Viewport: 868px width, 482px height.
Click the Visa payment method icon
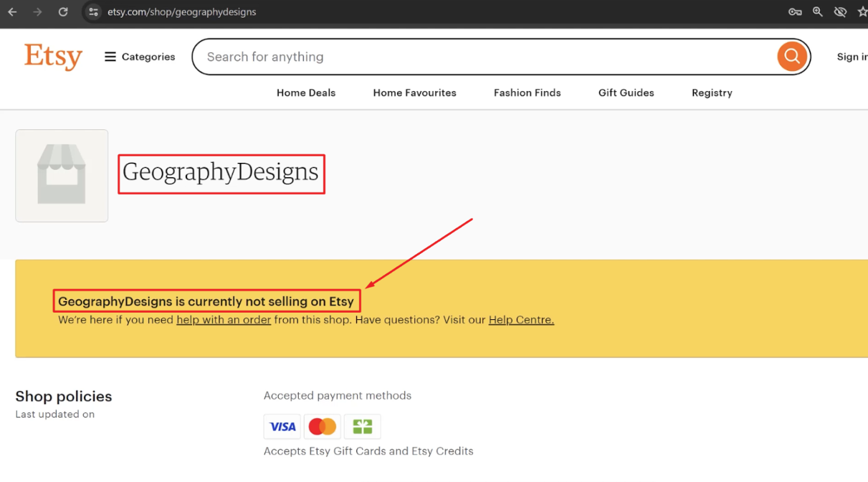pyautogui.click(x=282, y=426)
